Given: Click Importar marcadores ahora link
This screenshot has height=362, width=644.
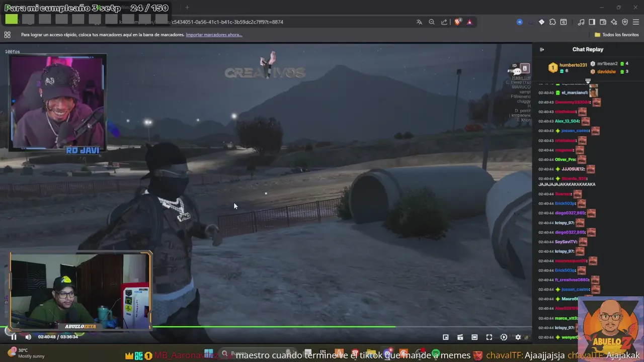Looking at the screenshot, I should click(x=214, y=35).
